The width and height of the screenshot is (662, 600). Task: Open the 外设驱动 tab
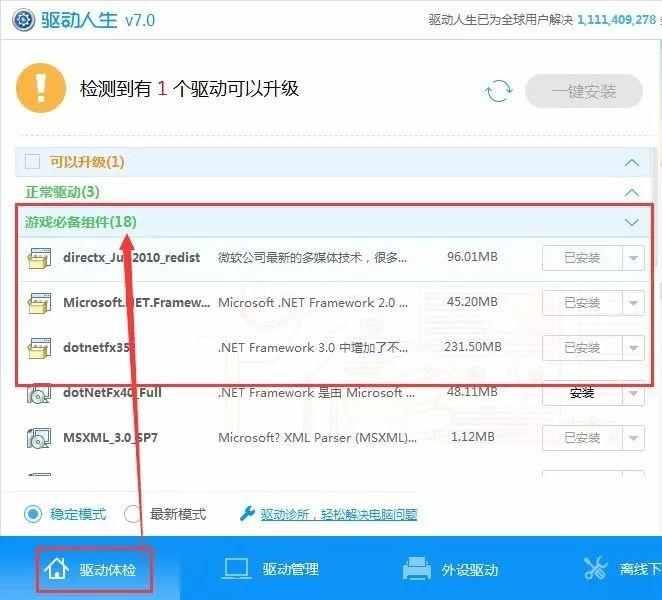click(450, 570)
